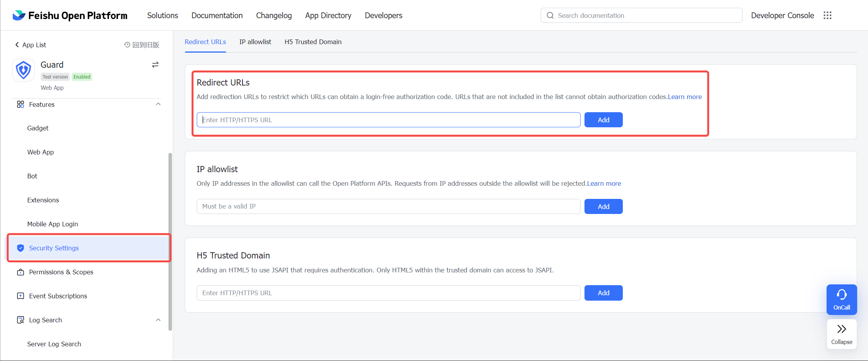Collapse the Features section chevron

coord(158,104)
